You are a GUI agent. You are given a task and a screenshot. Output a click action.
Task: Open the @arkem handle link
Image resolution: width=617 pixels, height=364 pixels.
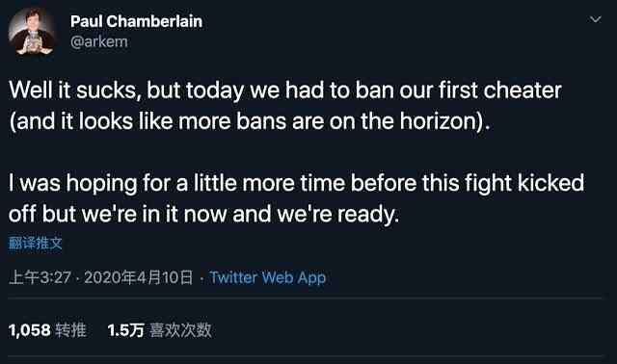[99, 41]
